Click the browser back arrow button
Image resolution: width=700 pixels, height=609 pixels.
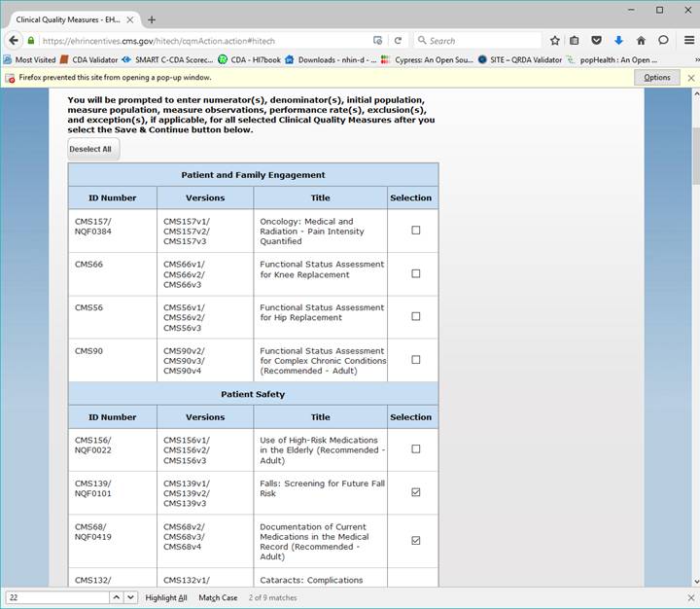tap(14, 41)
